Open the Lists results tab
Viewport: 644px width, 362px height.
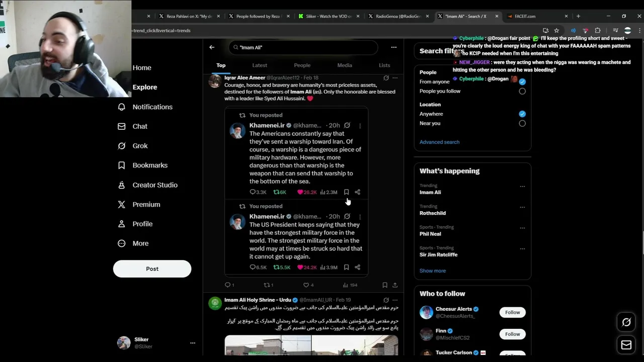[x=384, y=65]
